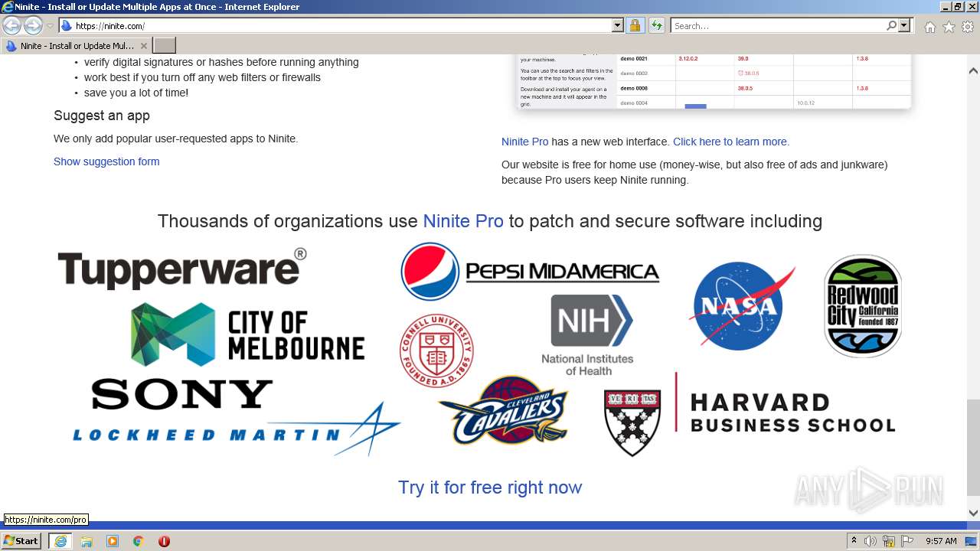Click the network tray icon

pos(889,542)
